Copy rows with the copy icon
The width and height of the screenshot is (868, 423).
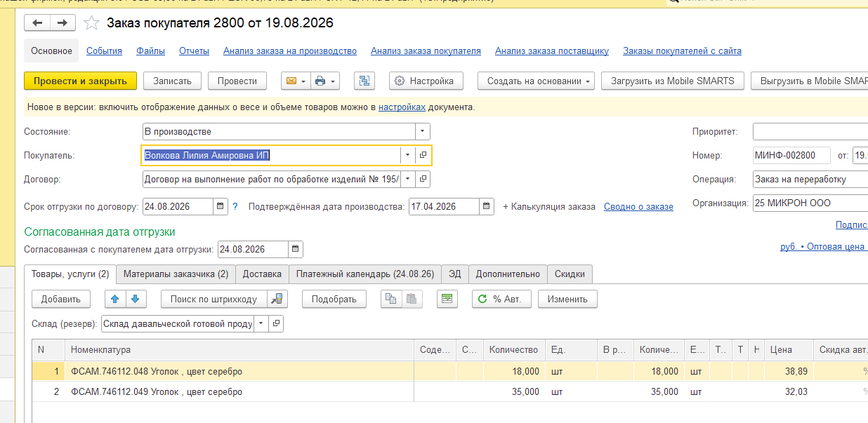(x=391, y=299)
